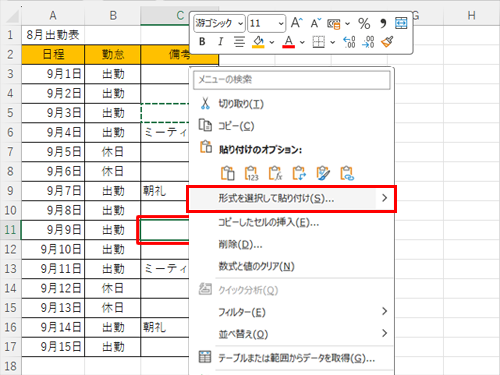Apply the red font color
500x375 pixels.
click(x=289, y=42)
